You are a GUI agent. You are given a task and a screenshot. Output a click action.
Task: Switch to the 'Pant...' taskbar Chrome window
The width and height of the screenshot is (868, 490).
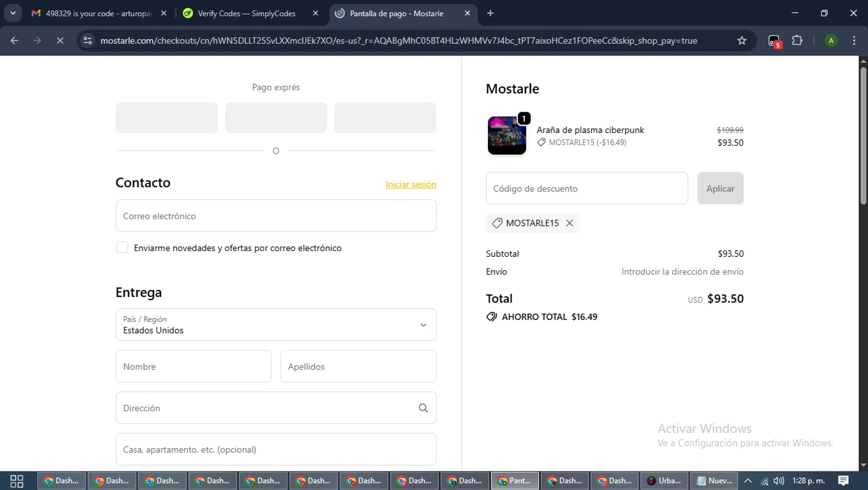coord(515,481)
